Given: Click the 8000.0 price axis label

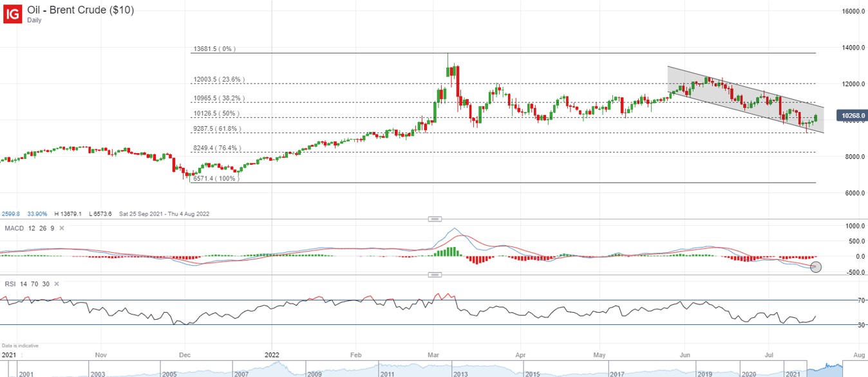Looking at the screenshot, I should coord(854,157).
